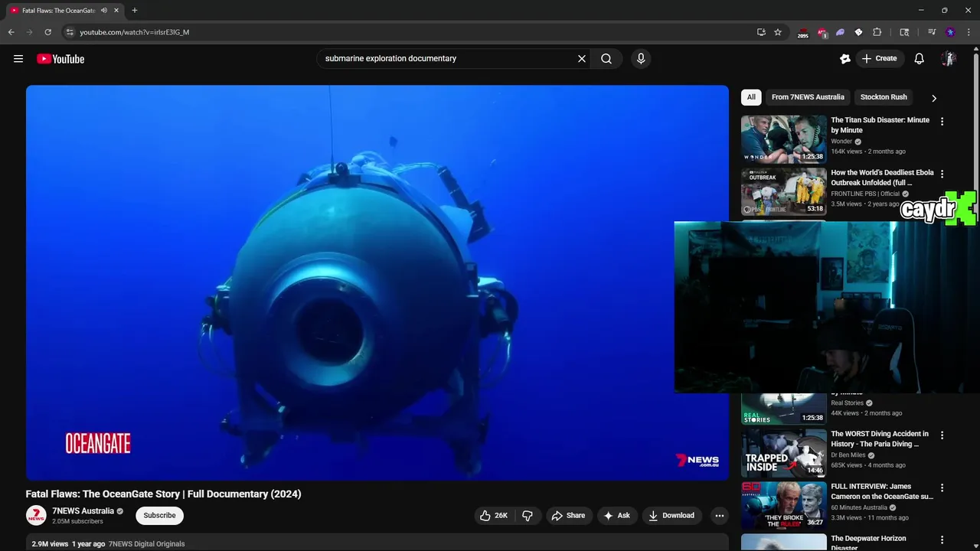
Task: Download the video
Action: click(x=671, y=516)
